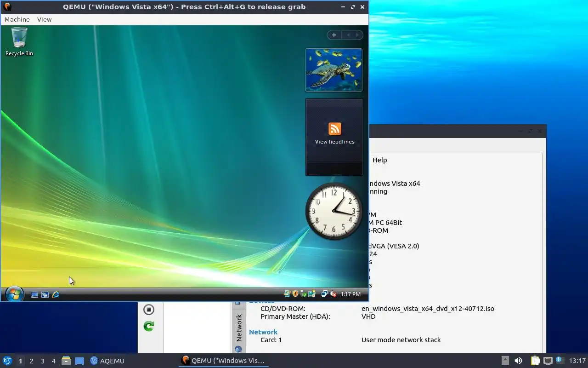Click the host network tray icon
This screenshot has height=368, width=588.
coord(548,361)
